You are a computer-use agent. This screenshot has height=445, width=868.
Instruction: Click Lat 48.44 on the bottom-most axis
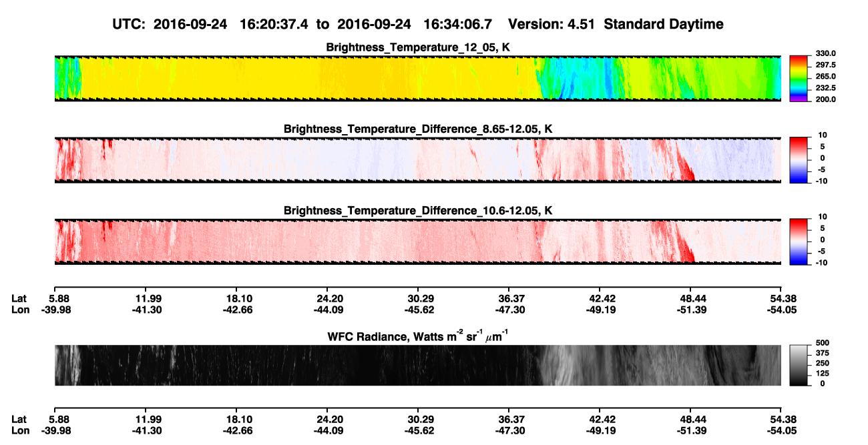690,419
